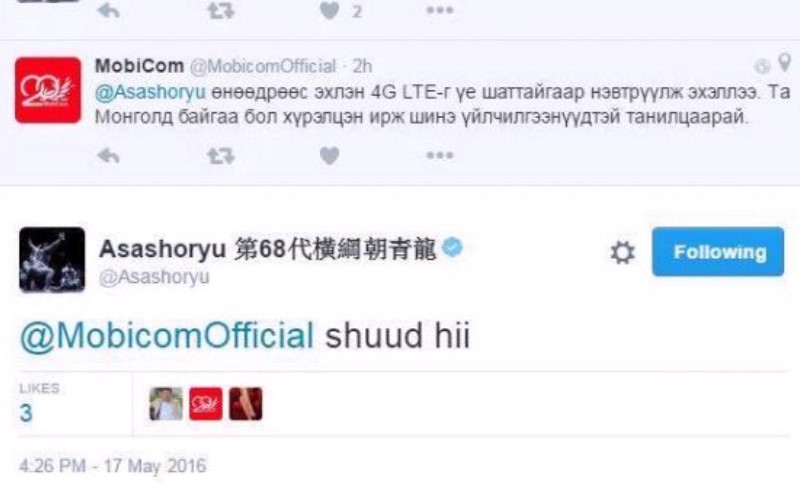View the list of 3 likes
Viewport: 800px width, 494px height.
pyautogui.click(x=39, y=403)
